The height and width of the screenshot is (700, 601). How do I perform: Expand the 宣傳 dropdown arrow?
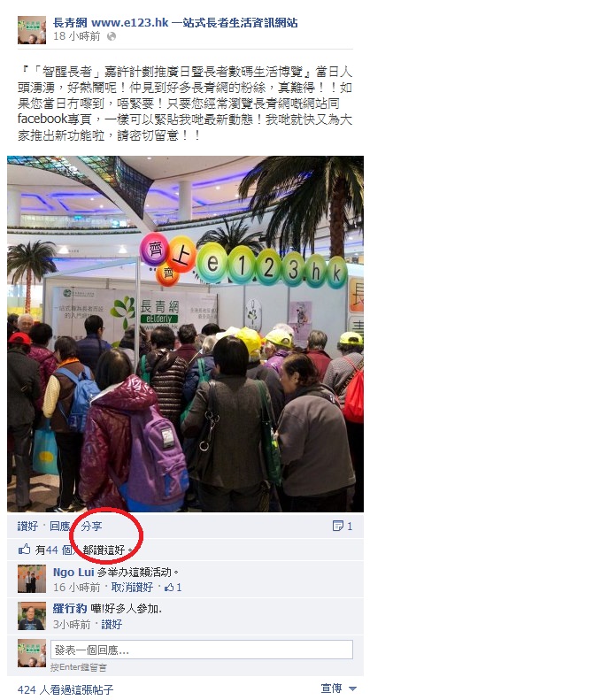click(x=352, y=688)
